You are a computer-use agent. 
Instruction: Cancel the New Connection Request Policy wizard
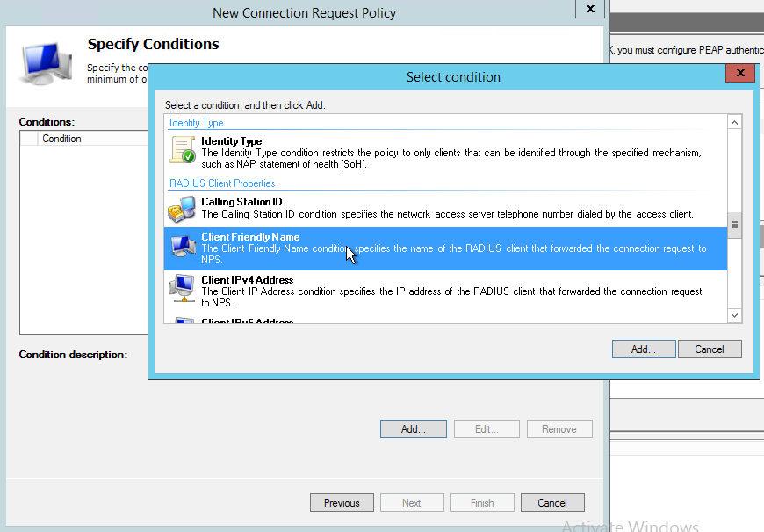coord(552,503)
